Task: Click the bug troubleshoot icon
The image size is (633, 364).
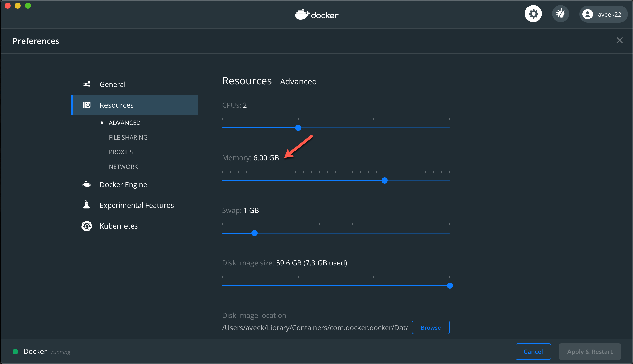Action: [x=560, y=14]
